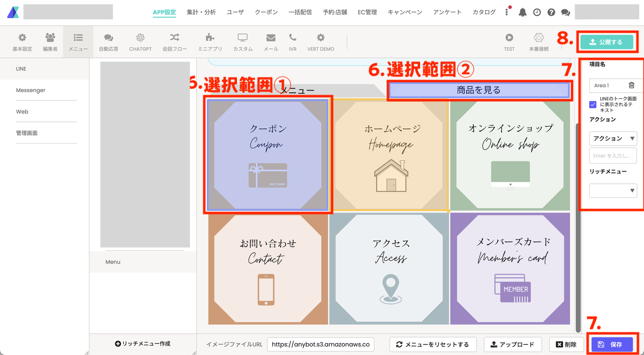The height and width of the screenshot is (355, 644).
Task: Click the 公開する publish button
Action: pyautogui.click(x=606, y=42)
